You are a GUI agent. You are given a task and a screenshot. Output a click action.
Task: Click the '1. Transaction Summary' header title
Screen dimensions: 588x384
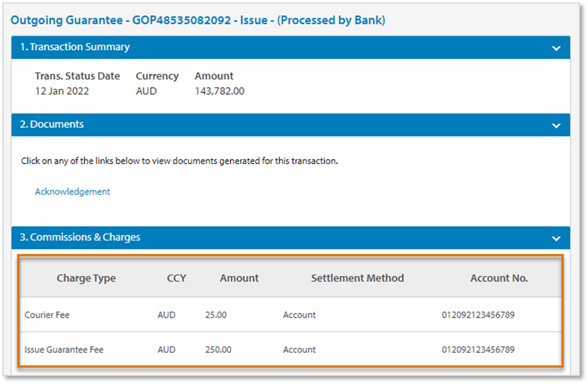[x=75, y=47]
